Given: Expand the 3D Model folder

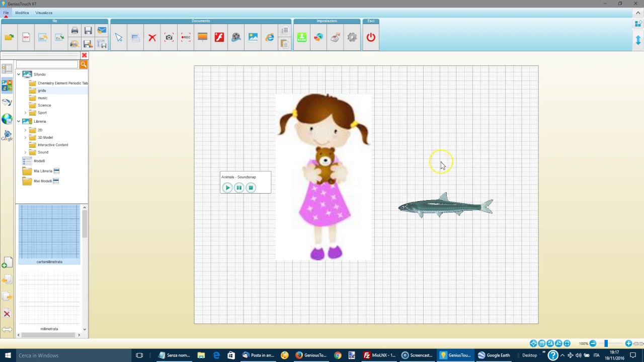Looking at the screenshot, I should tap(25, 137).
